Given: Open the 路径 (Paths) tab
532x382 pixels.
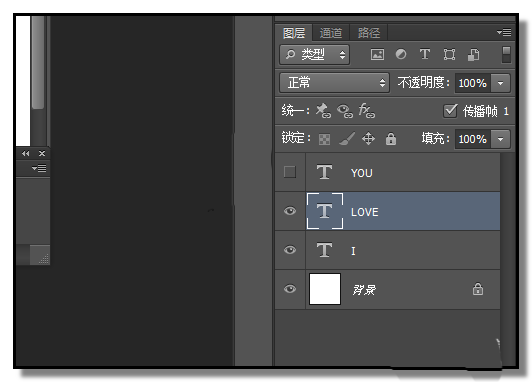Looking at the screenshot, I should (x=368, y=33).
